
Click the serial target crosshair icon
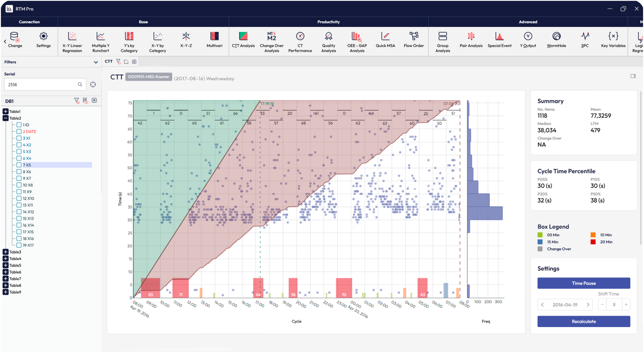[93, 84]
